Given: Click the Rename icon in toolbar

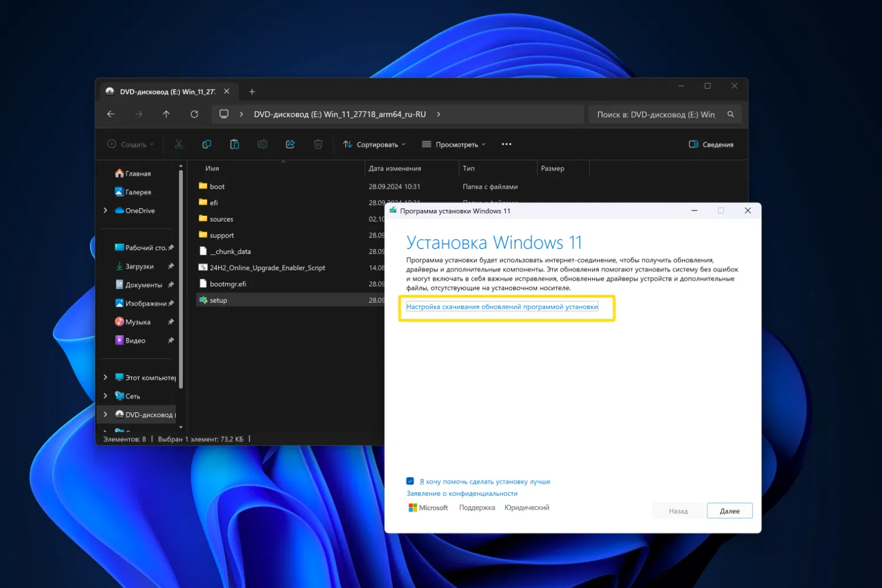Looking at the screenshot, I should [x=262, y=145].
